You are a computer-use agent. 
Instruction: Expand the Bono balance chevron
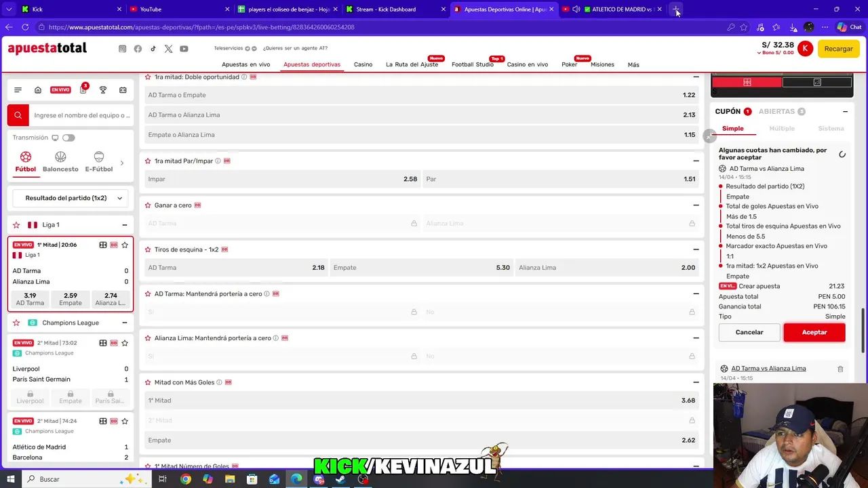(x=759, y=53)
